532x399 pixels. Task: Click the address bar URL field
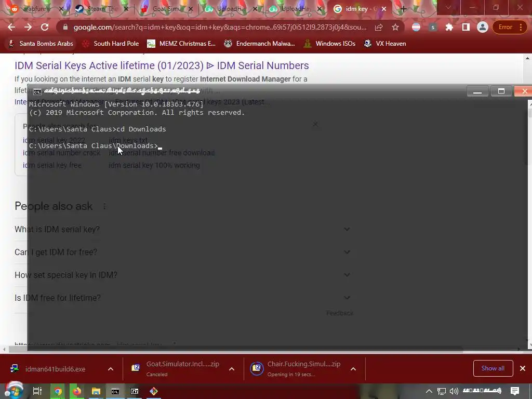pos(220,27)
